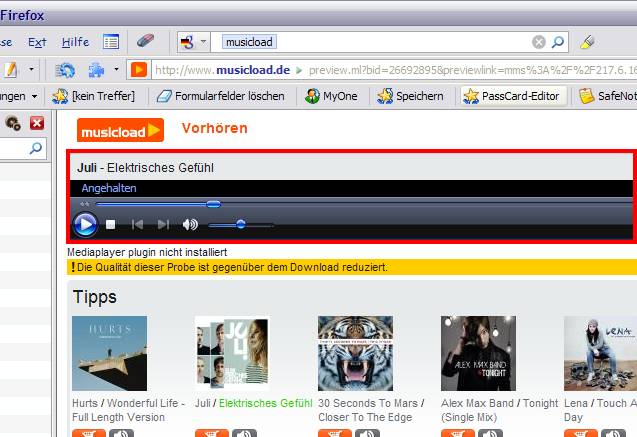
Task: Clear the search field with the X icon
Action: click(x=539, y=42)
